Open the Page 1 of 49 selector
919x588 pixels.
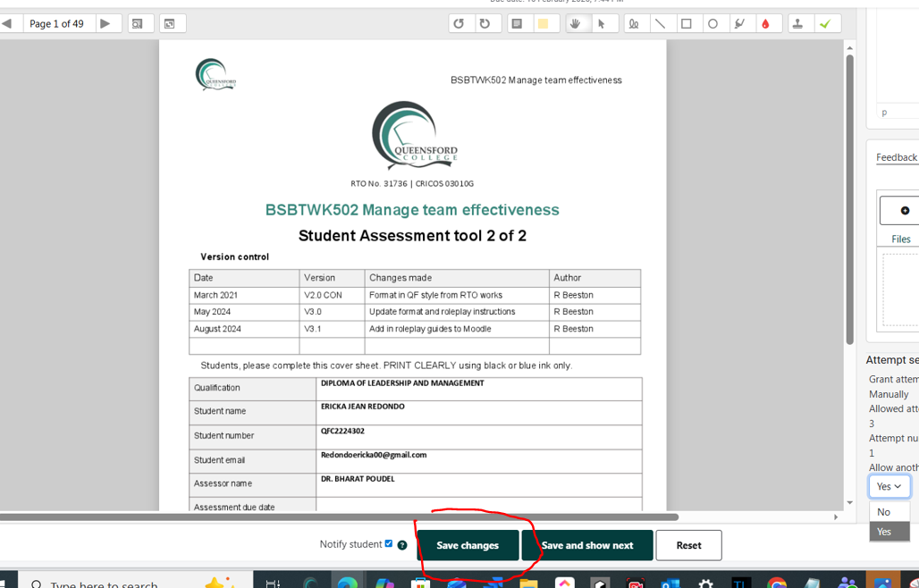[x=56, y=23]
